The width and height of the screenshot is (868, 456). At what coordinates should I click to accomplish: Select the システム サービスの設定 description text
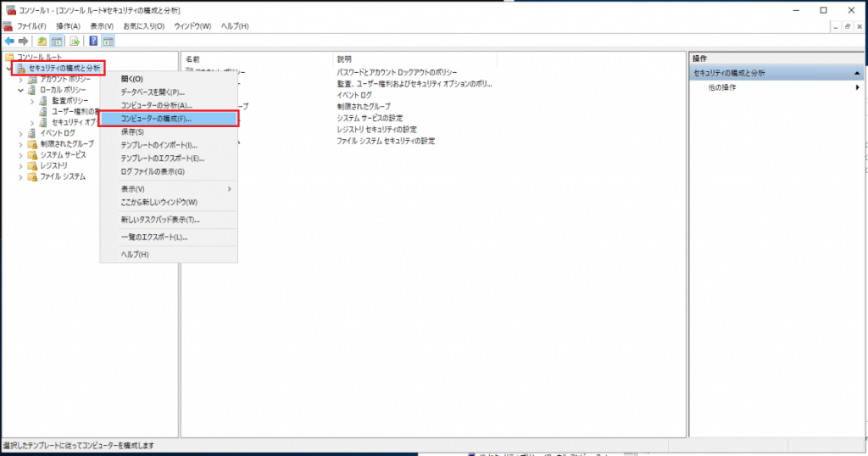370,118
